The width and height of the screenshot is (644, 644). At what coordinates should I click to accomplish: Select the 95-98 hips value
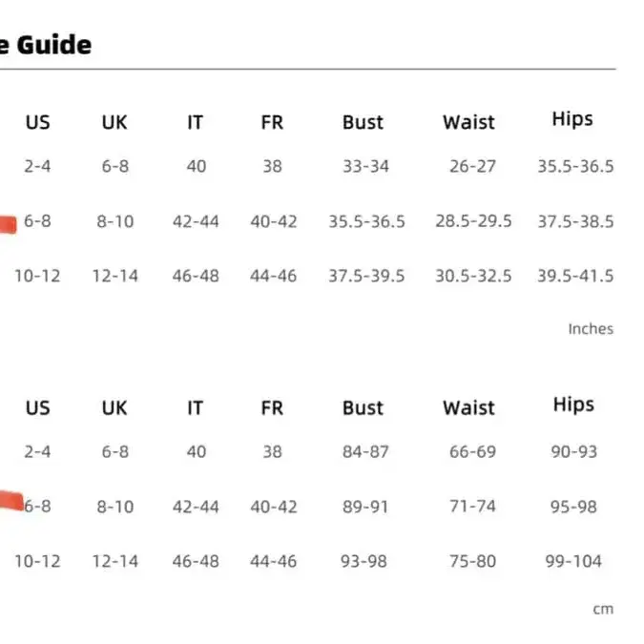tap(573, 507)
